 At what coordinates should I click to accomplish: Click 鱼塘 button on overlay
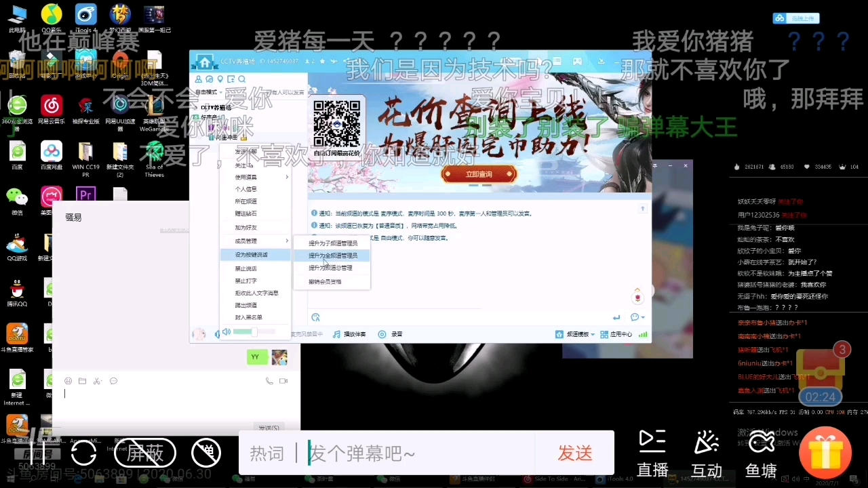[x=761, y=453]
